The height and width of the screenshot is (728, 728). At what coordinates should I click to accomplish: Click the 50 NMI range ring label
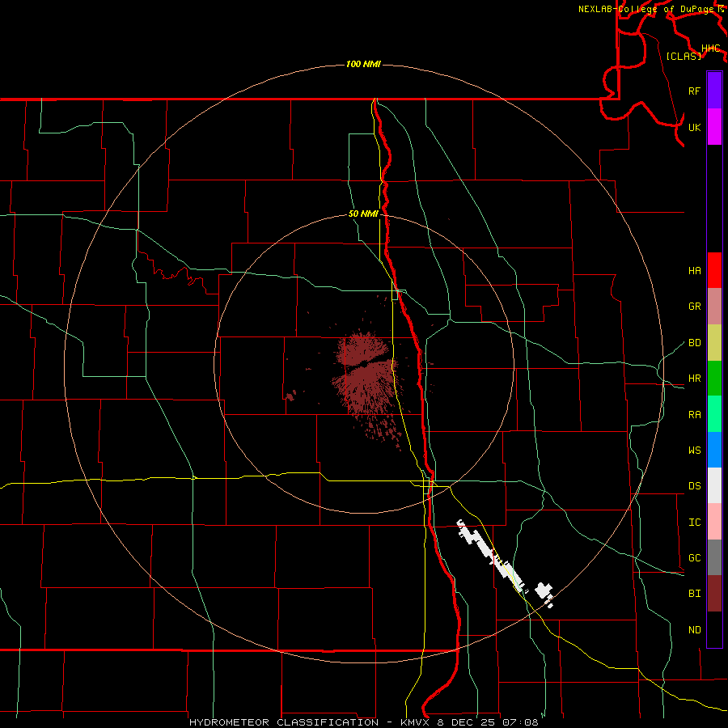point(363,214)
